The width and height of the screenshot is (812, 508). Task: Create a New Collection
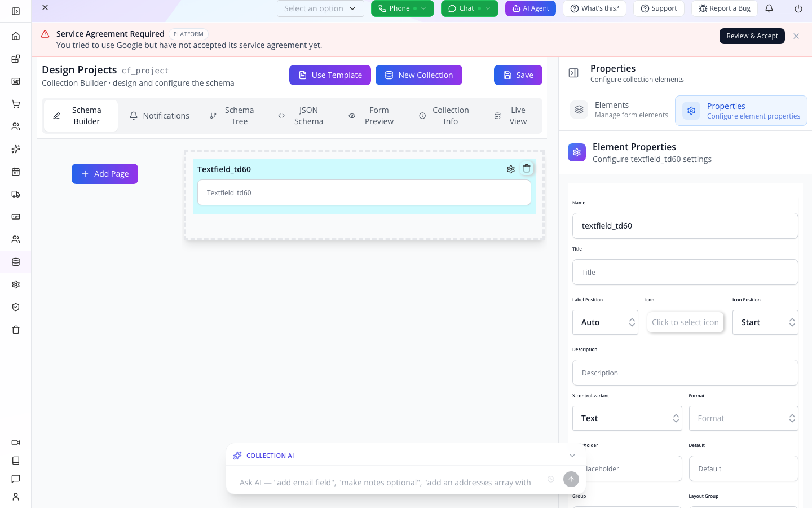pos(419,75)
